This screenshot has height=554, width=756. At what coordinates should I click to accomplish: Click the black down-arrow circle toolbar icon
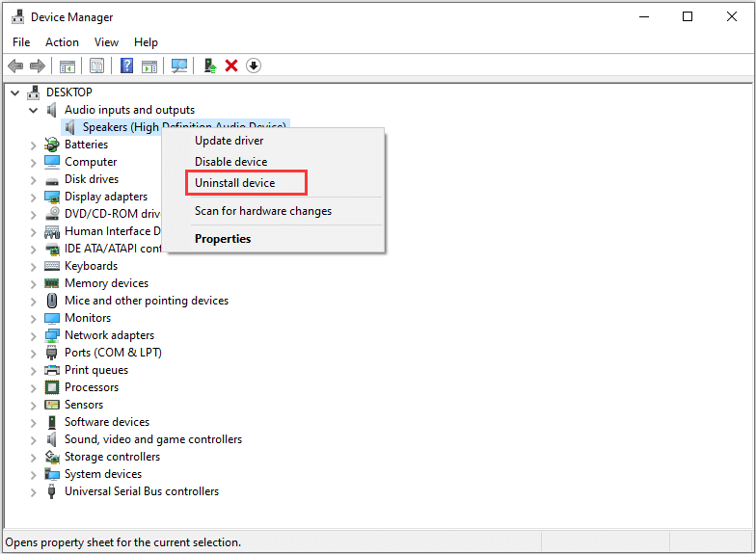tap(254, 66)
